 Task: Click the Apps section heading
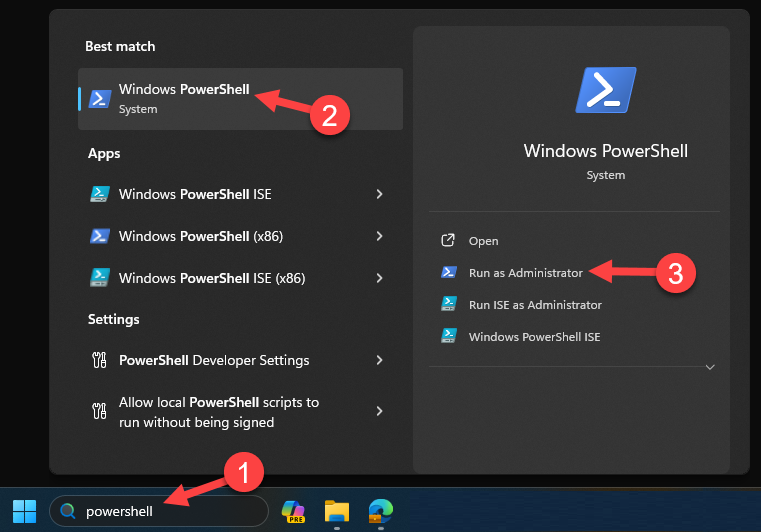(104, 154)
